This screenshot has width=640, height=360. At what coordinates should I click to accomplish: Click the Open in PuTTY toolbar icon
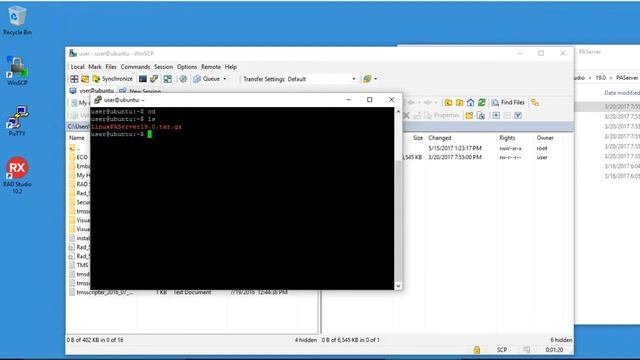(154, 79)
